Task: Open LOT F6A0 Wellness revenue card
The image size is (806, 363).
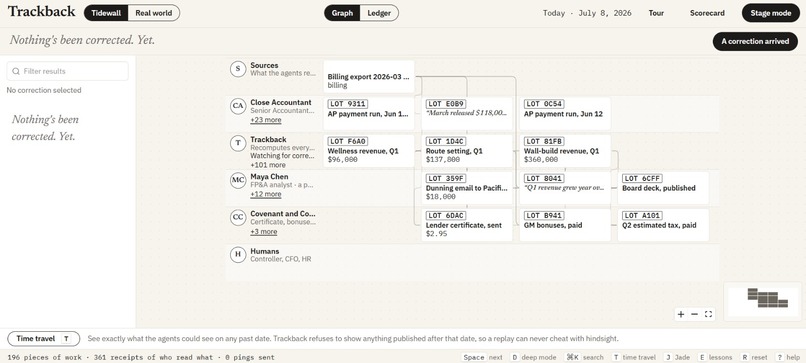Action: click(x=369, y=151)
